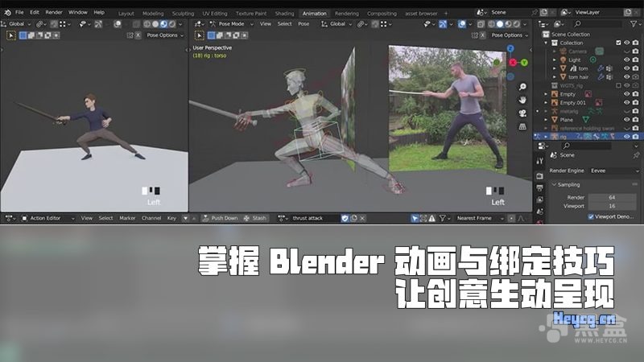The image size is (644, 362).
Task: Expand Pose Options in center viewport
Action: (510, 35)
